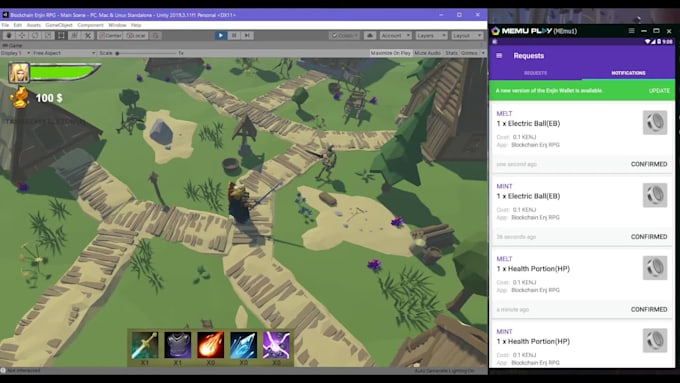Image resolution: width=680 pixels, height=383 pixels.
Task: Open the MINT Electric Ball(EB) notification
Action: pos(581,210)
